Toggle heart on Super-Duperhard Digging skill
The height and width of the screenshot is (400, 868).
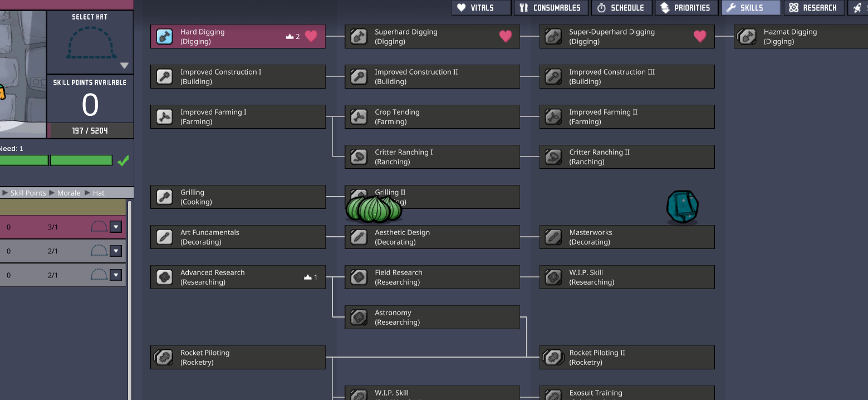point(699,37)
